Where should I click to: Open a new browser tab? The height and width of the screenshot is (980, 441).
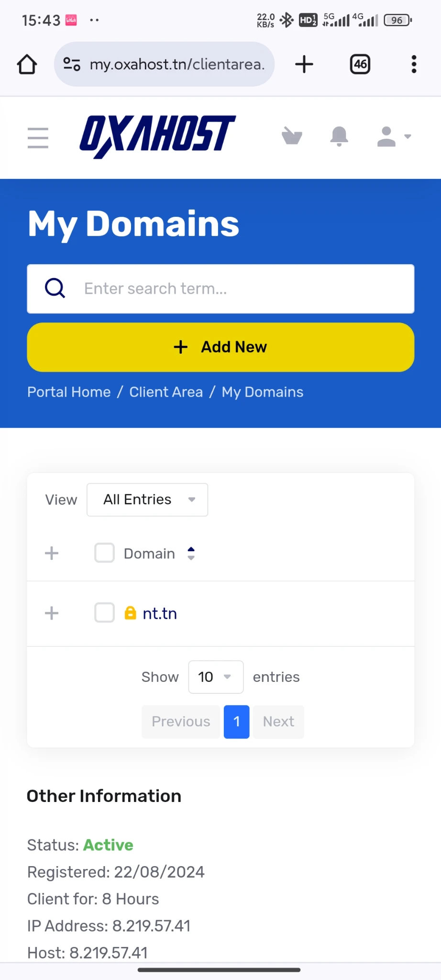[304, 65]
